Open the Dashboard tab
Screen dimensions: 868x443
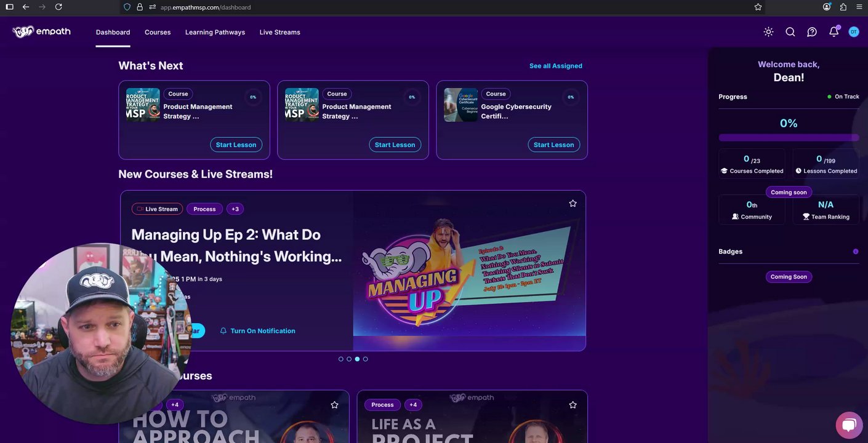click(113, 32)
